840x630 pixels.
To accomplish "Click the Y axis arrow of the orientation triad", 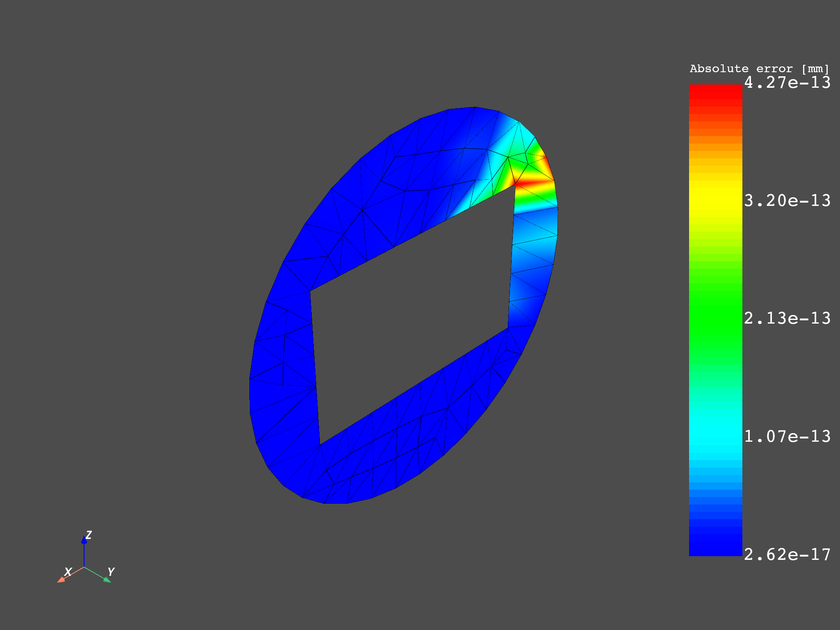I will [x=107, y=580].
